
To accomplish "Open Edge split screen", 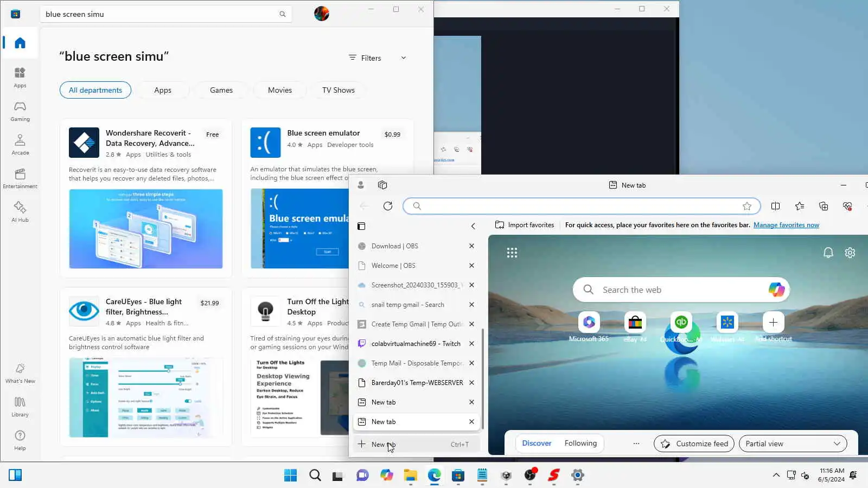I will pyautogui.click(x=776, y=206).
